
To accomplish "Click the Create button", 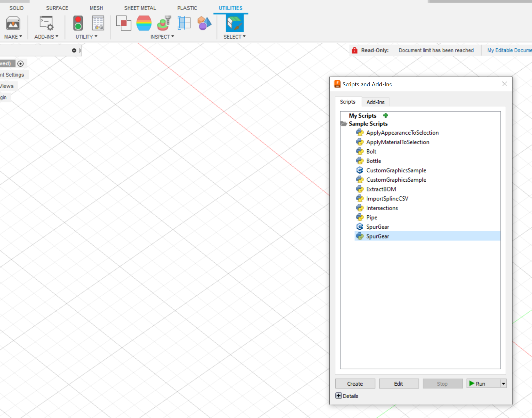I will [x=355, y=383].
